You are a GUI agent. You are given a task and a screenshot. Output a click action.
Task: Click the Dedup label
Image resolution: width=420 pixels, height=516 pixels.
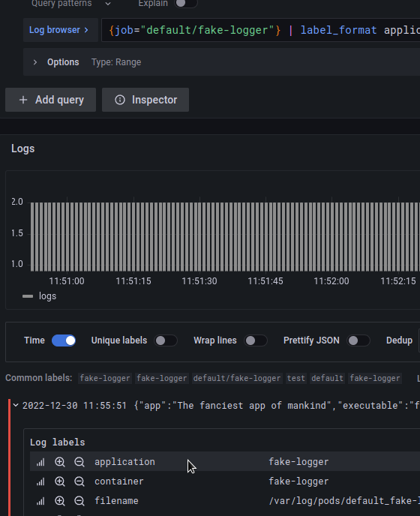point(399,340)
